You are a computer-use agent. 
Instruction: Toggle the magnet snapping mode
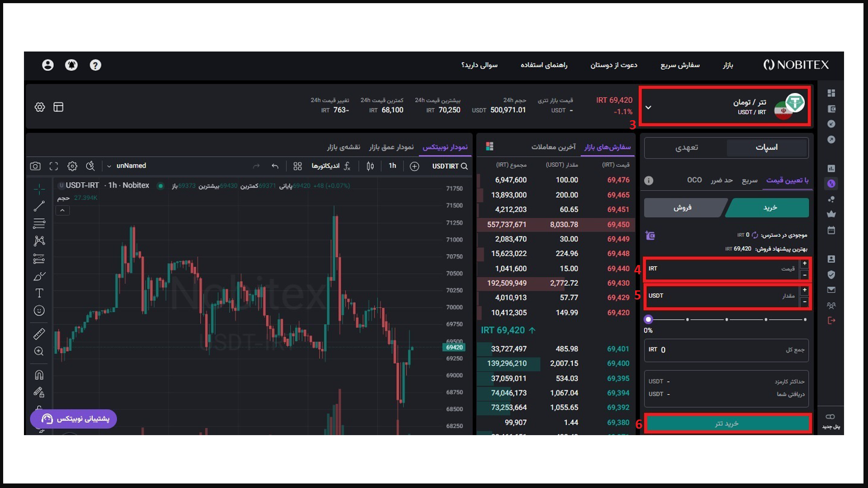click(x=39, y=375)
